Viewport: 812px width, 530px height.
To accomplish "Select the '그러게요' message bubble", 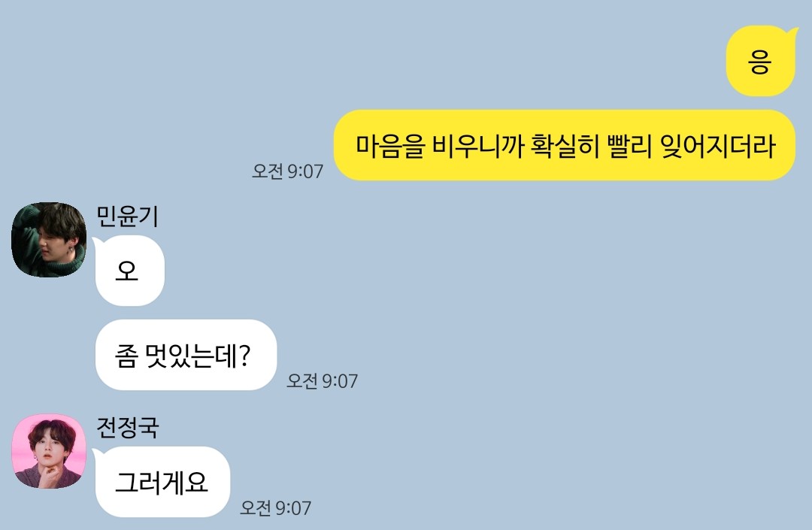I will [x=162, y=482].
